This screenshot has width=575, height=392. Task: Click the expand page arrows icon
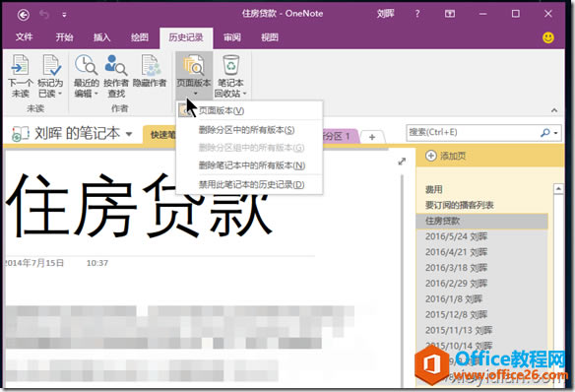(x=402, y=162)
